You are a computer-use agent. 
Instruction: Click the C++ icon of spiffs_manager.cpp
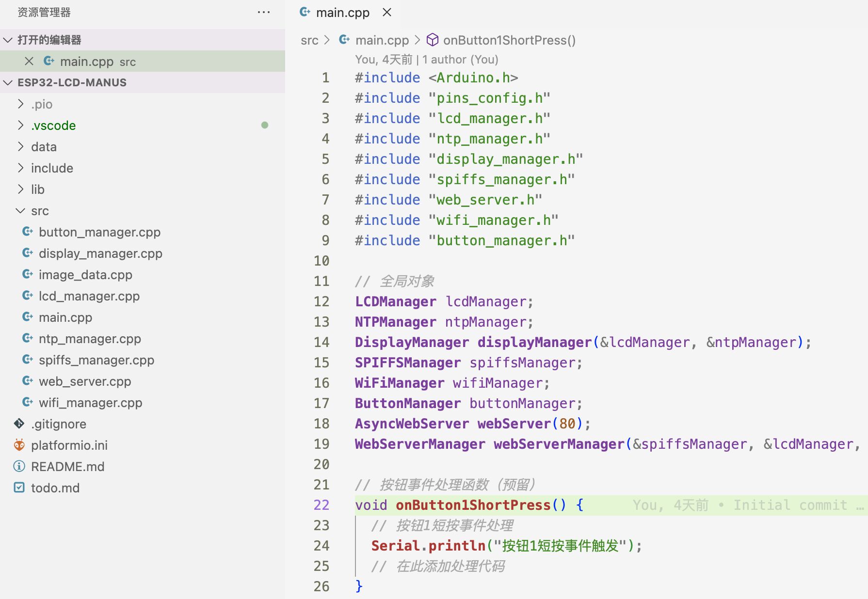[x=28, y=360]
